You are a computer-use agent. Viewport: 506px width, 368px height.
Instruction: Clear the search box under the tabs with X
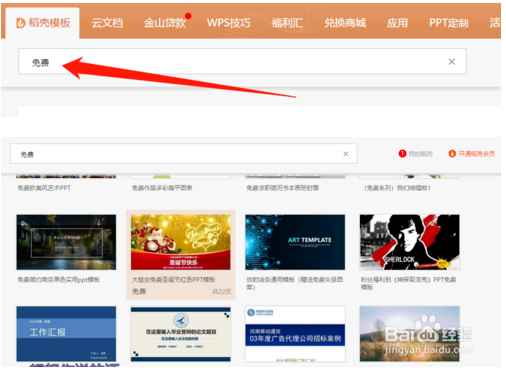pyautogui.click(x=452, y=62)
